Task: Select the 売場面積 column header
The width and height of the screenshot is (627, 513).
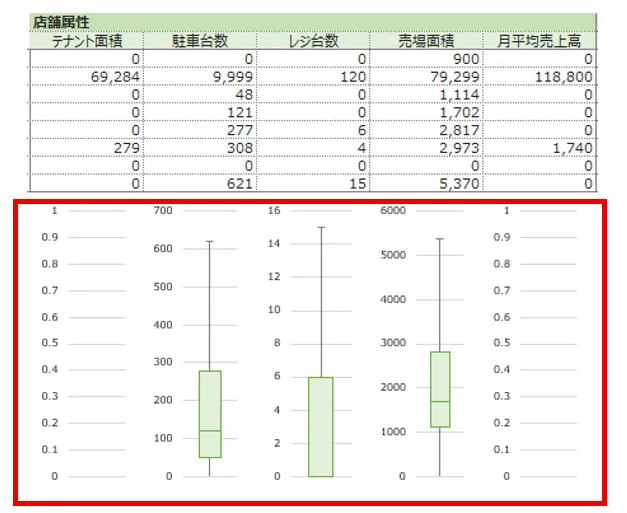Action: click(x=426, y=41)
